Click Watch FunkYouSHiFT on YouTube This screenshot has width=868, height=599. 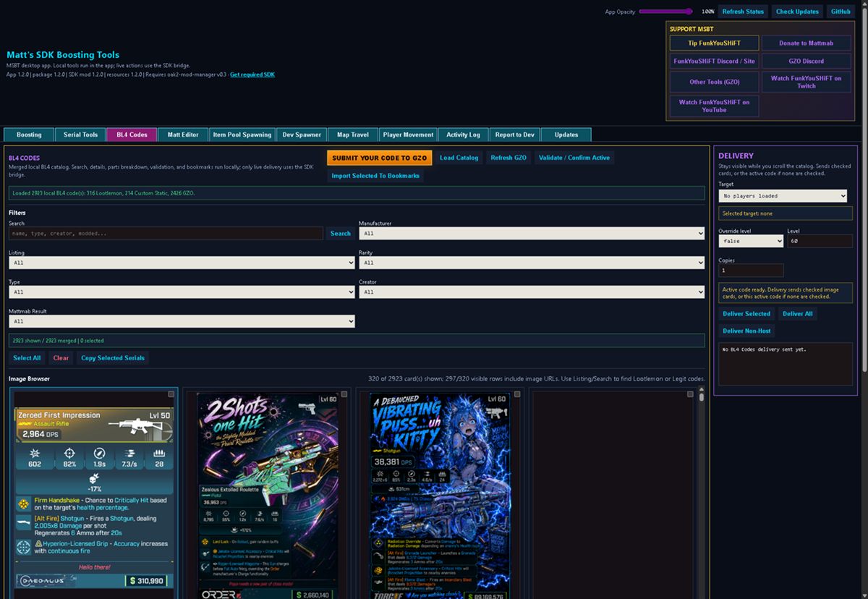pyautogui.click(x=714, y=106)
